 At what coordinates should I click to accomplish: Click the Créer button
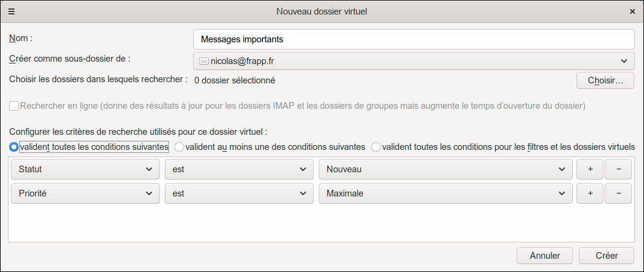[606, 256]
